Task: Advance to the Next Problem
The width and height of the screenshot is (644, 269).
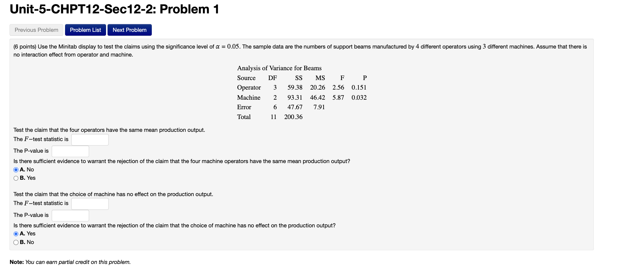Action: click(x=130, y=30)
